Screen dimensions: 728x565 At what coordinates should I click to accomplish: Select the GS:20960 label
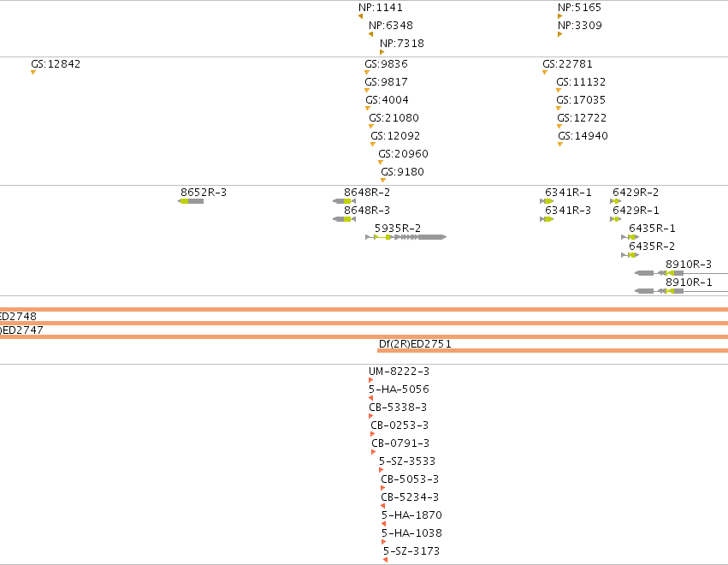pos(403,154)
